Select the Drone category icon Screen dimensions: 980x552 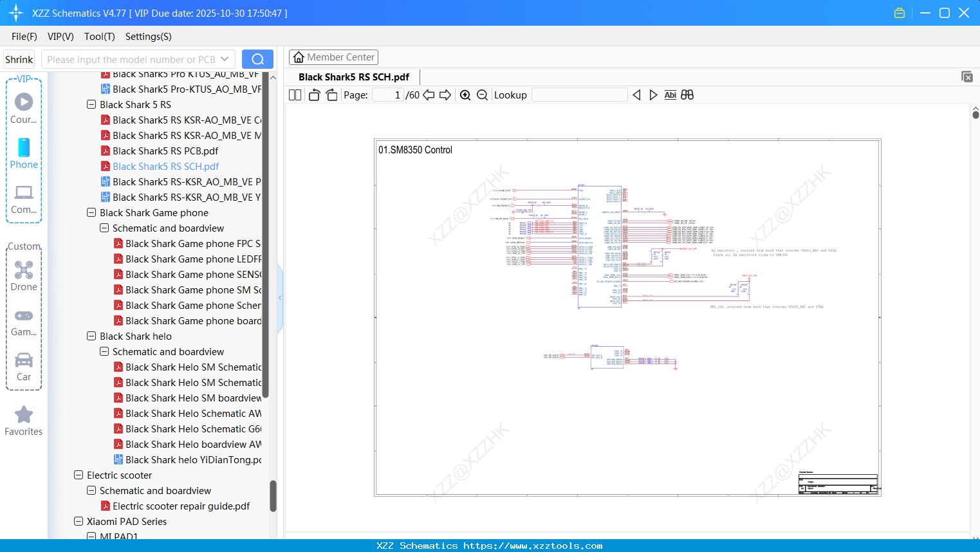coord(24,276)
